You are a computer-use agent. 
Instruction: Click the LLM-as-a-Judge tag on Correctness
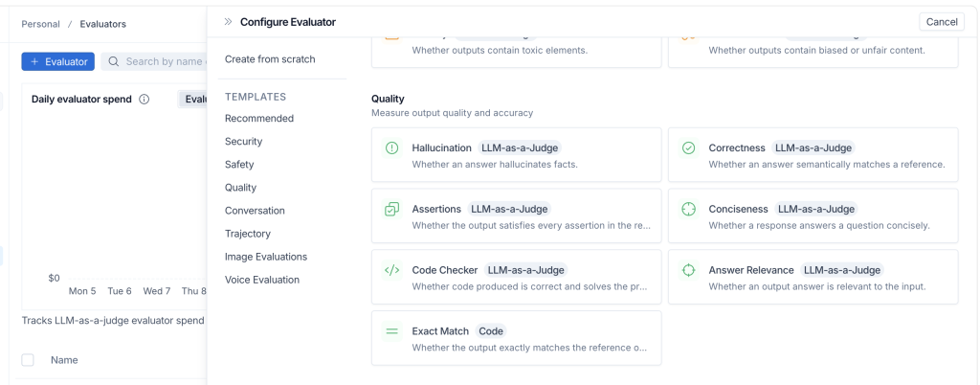[813, 148]
